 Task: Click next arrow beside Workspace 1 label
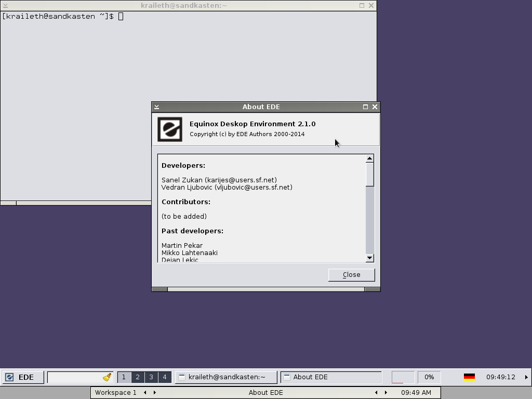tap(154, 393)
